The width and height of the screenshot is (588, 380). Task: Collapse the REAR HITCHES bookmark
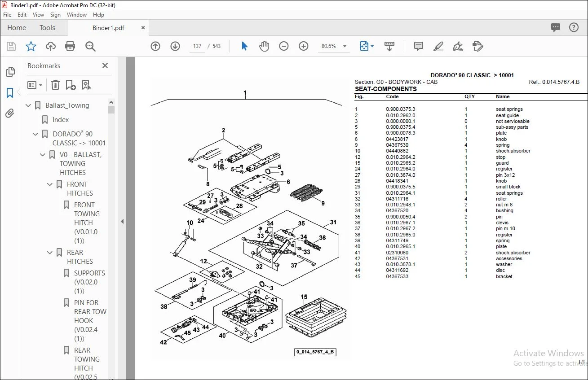pyautogui.click(x=50, y=253)
